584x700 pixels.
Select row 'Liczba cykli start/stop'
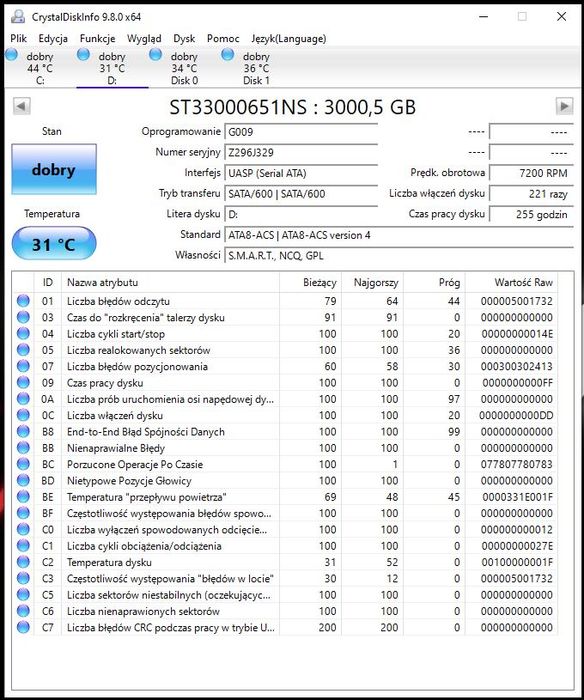tap(285, 334)
